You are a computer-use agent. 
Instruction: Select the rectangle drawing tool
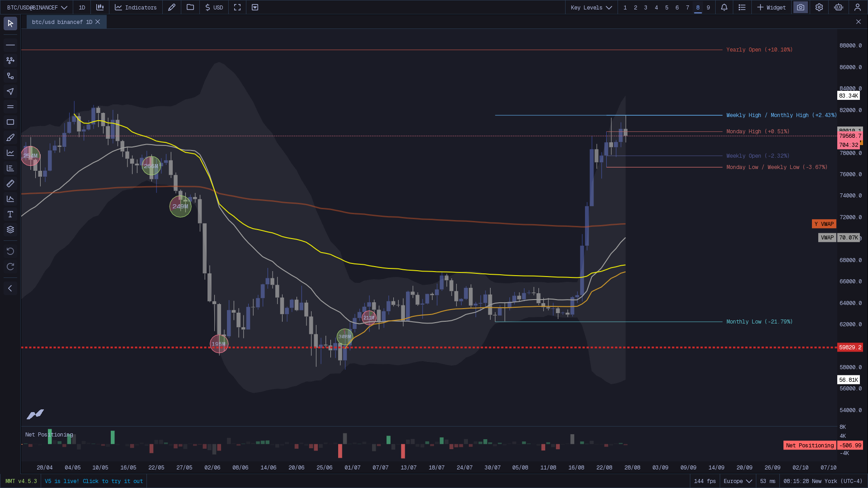pyautogui.click(x=10, y=122)
